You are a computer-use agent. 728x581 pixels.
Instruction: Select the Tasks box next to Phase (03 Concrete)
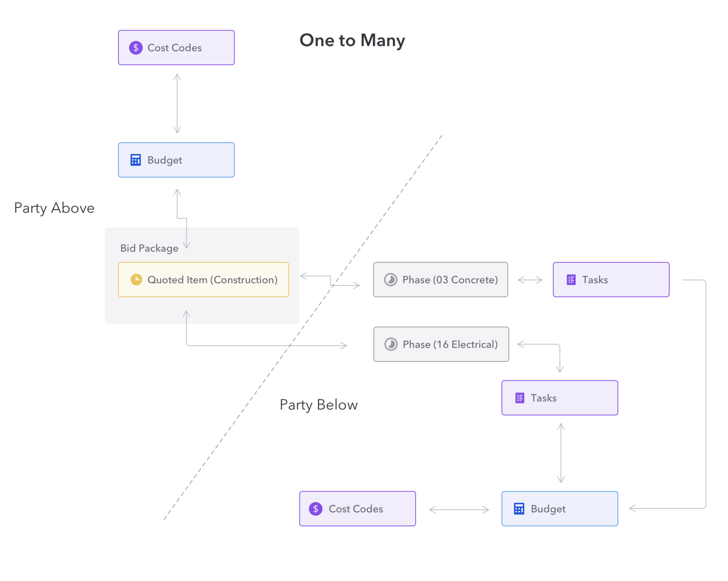click(x=611, y=280)
